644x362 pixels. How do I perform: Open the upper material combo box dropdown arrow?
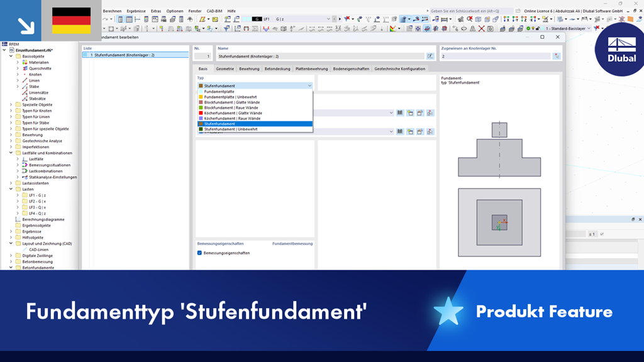click(x=391, y=113)
